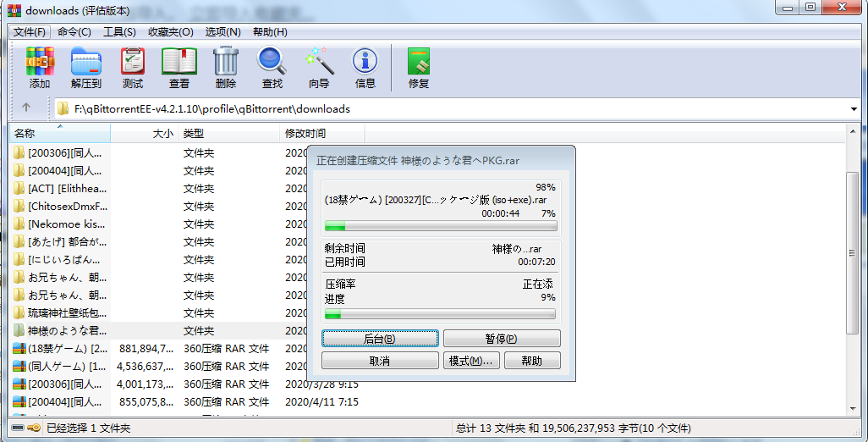Open the 帮助(H) menu
This screenshot has height=442, width=868.
(270, 32)
